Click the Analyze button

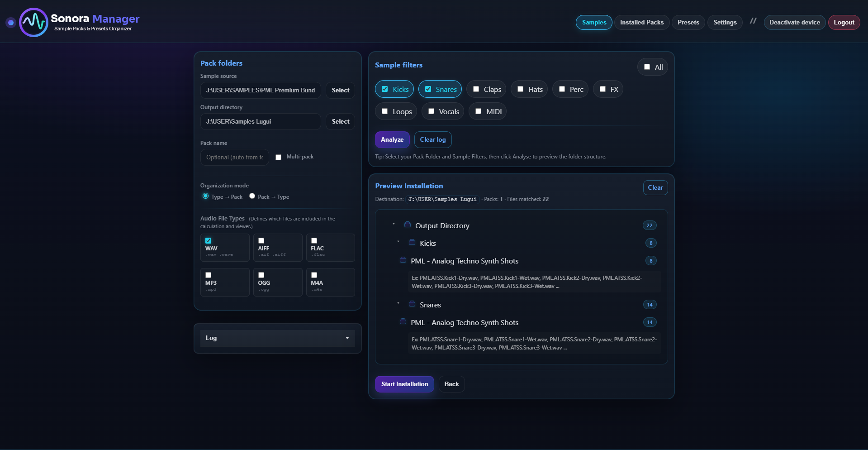coord(392,139)
